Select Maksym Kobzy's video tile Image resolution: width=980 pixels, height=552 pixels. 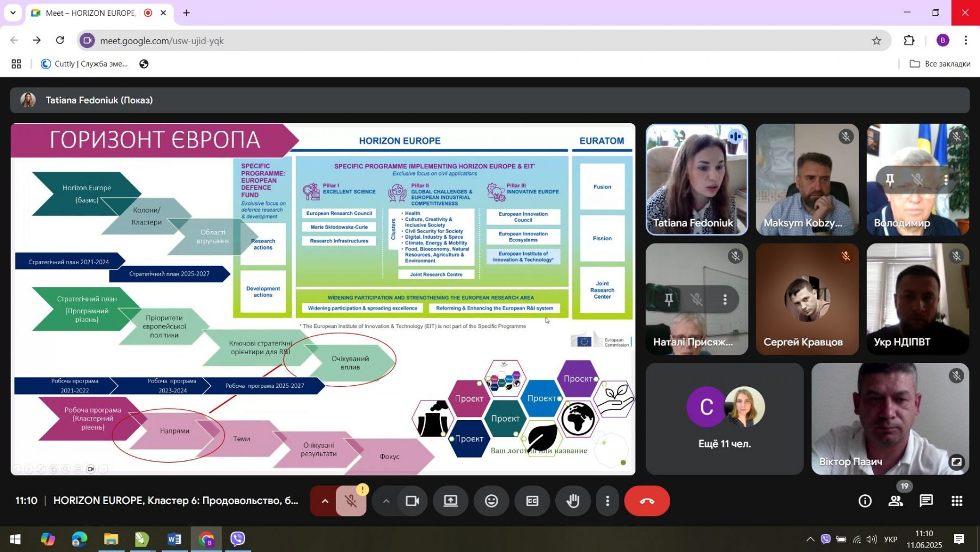coord(807,180)
